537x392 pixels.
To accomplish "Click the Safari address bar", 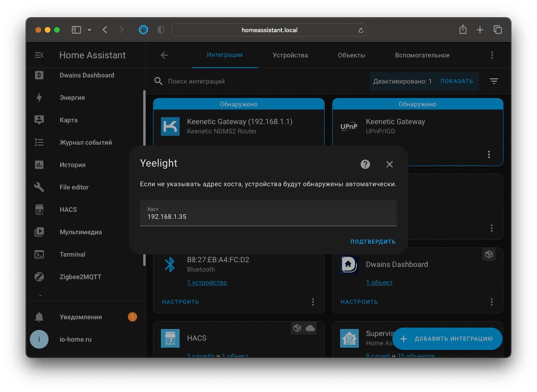I will pos(269,30).
